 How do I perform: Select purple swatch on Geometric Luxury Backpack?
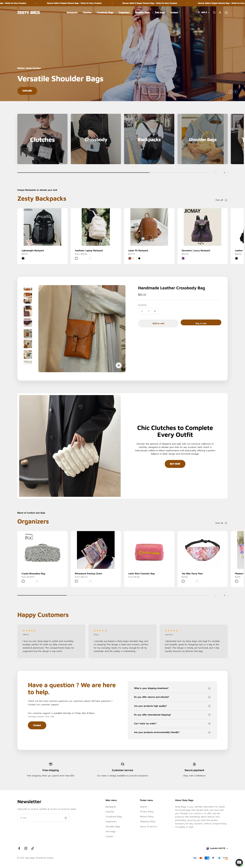[183, 258]
